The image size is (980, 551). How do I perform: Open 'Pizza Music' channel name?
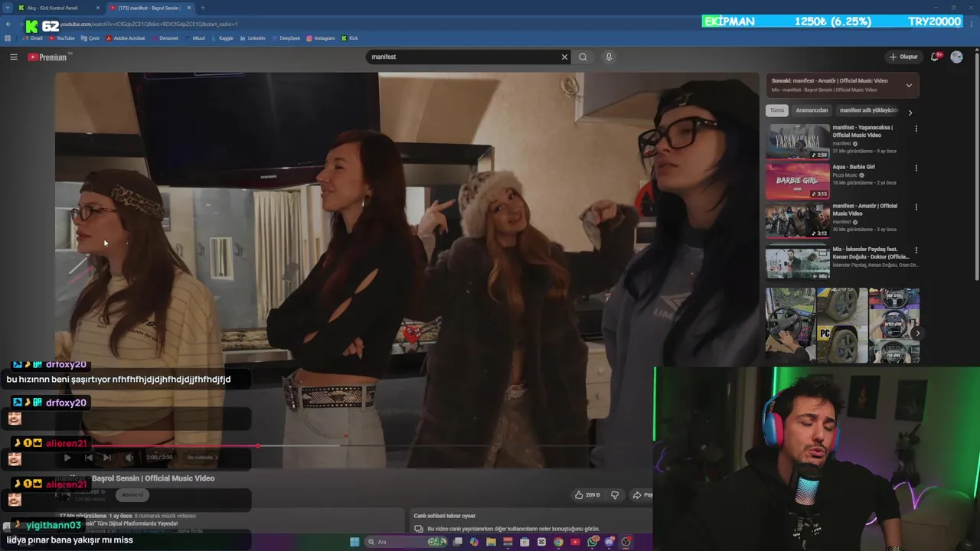click(845, 175)
